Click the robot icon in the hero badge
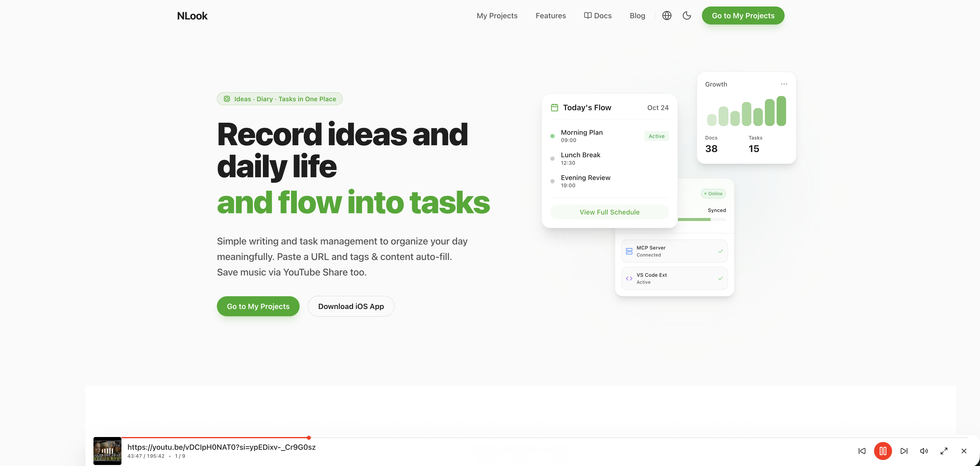 (227, 98)
